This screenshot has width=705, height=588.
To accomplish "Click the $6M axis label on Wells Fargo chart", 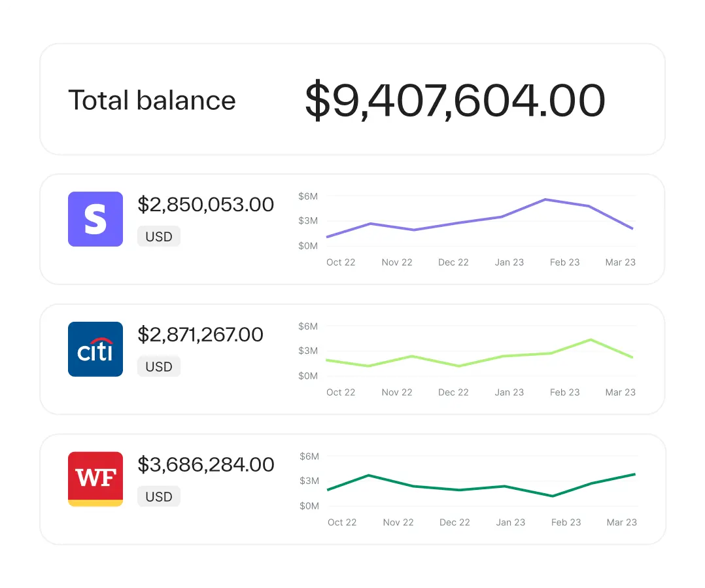I will click(309, 457).
